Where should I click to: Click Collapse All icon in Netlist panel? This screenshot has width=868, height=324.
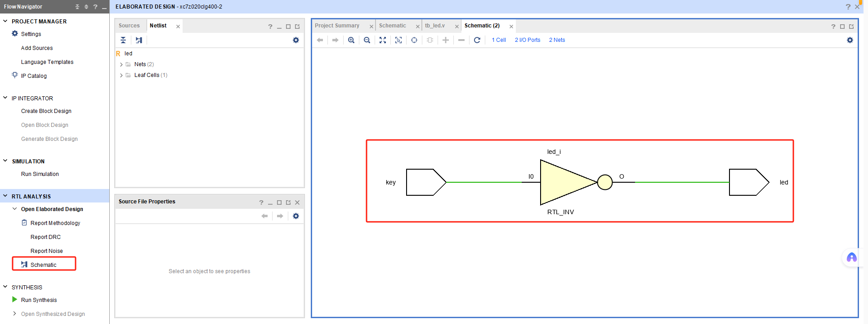point(123,40)
